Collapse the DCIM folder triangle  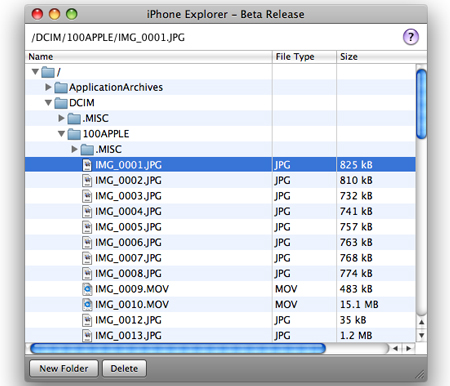(48, 103)
